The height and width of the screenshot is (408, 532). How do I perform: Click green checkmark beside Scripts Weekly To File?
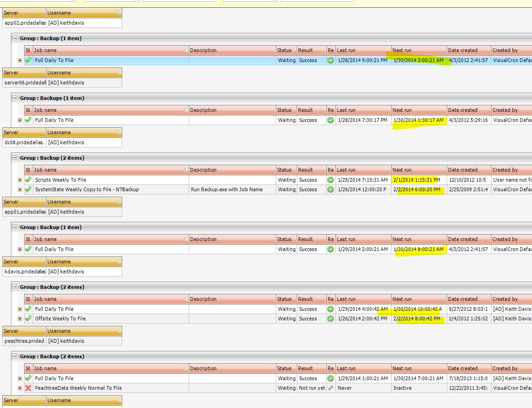pos(28,180)
